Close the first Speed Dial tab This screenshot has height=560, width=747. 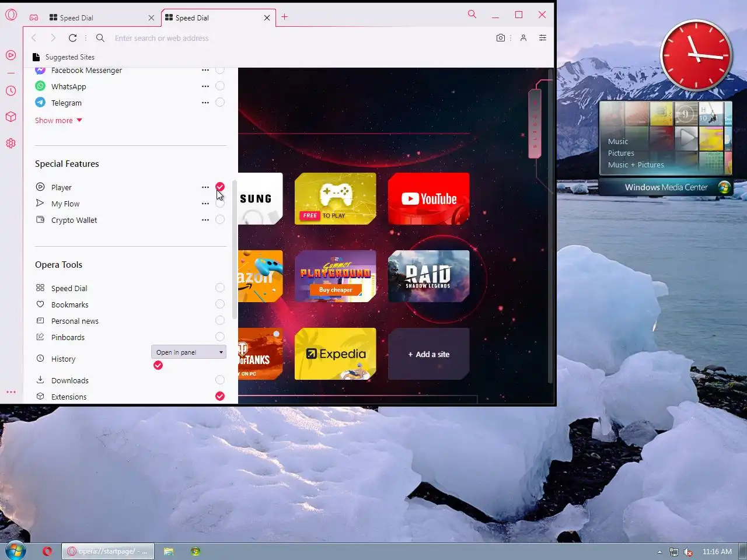point(151,18)
